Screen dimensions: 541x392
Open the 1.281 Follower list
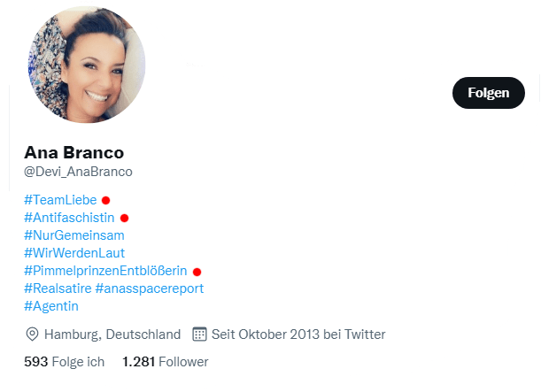[166, 362]
